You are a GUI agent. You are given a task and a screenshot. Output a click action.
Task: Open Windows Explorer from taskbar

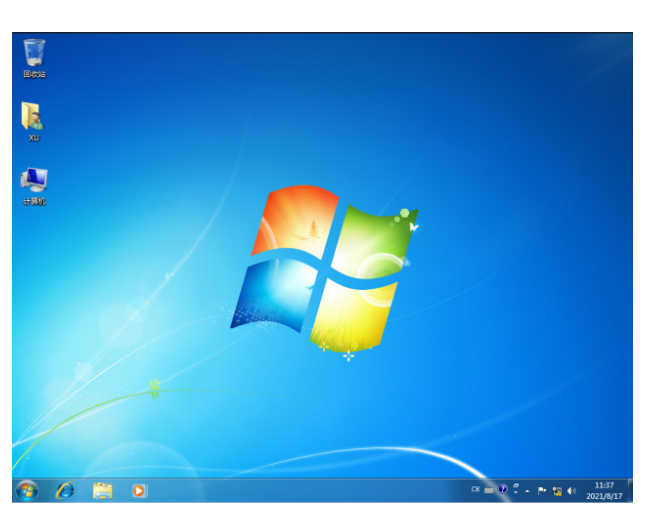coord(102,491)
